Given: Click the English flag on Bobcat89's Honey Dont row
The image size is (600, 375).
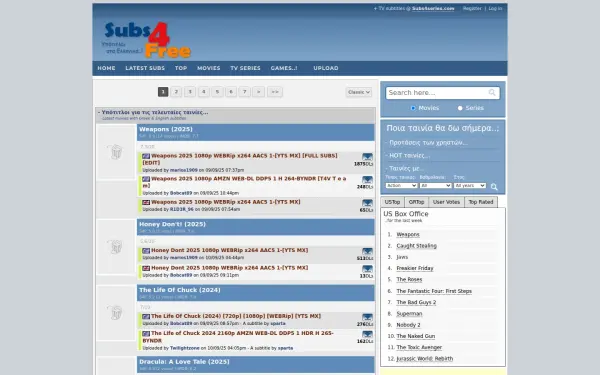Looking at the screenshot, I should coord(146,268).
